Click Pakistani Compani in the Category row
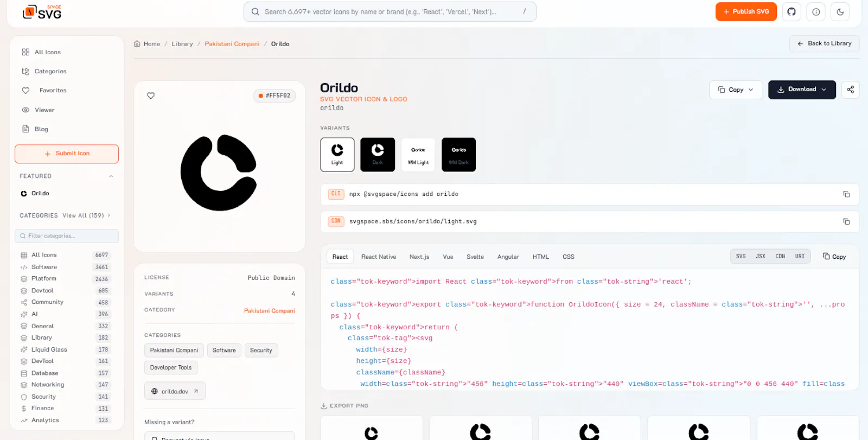The image size is (868, 440). [270, 311]
